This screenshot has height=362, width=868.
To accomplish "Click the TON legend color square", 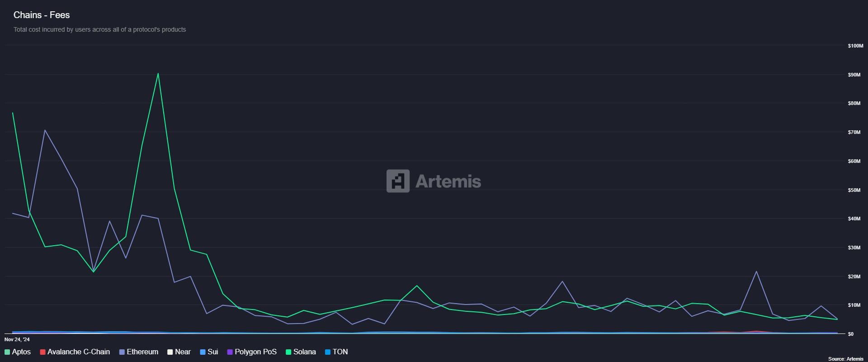I will tap(328, 352).
